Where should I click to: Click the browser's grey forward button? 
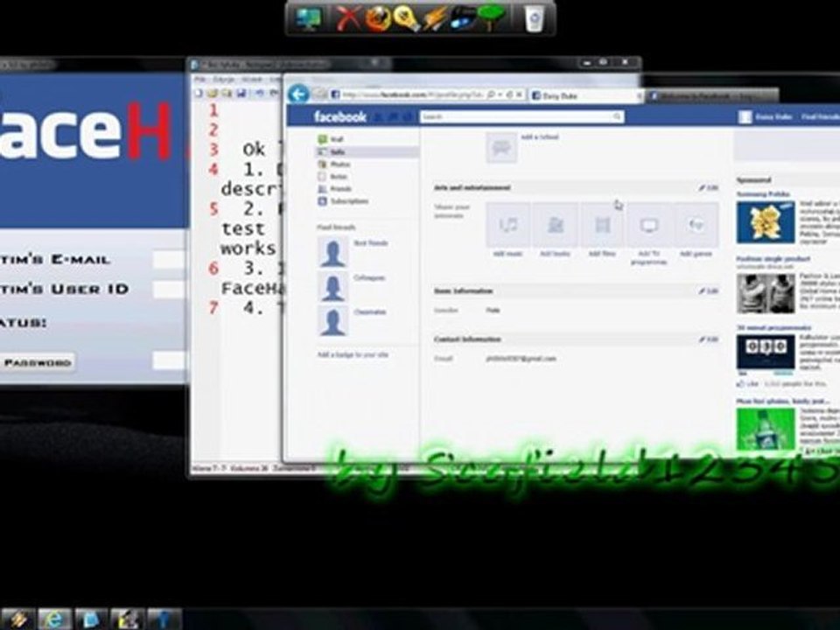(x=320, y=94)
